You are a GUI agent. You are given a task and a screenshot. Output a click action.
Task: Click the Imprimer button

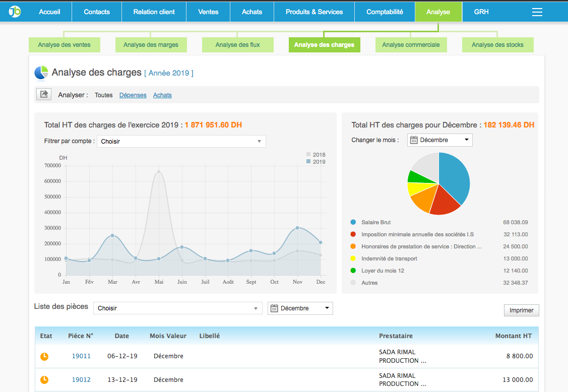(521, 310)
